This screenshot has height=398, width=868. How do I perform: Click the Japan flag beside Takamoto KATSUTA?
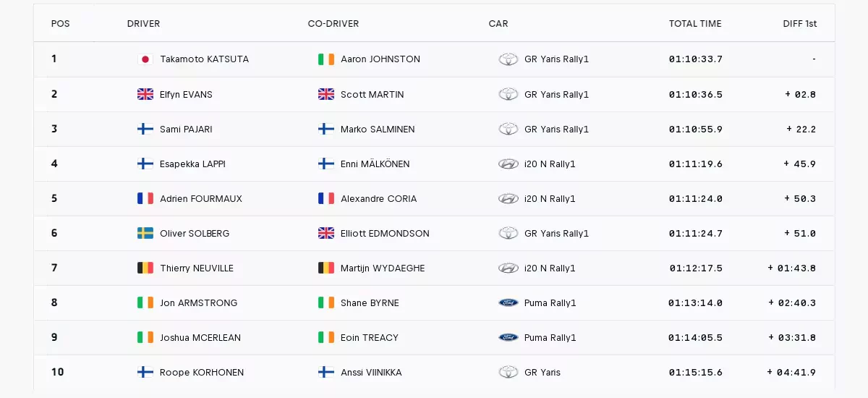tap(145, 59)
